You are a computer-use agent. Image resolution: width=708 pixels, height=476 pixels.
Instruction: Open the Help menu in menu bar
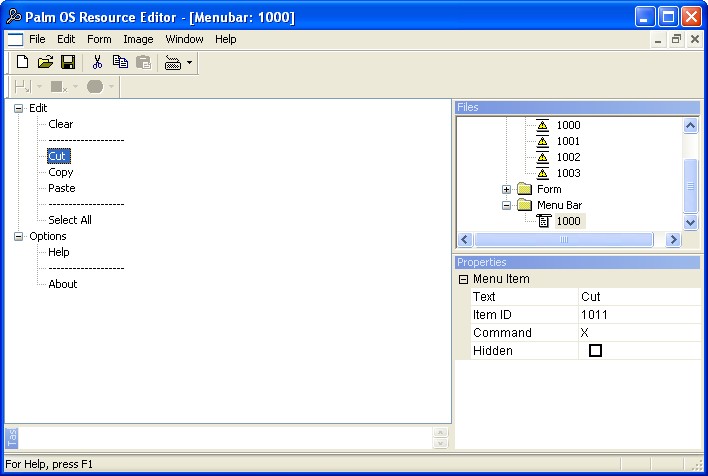click(x=225, y=39)
